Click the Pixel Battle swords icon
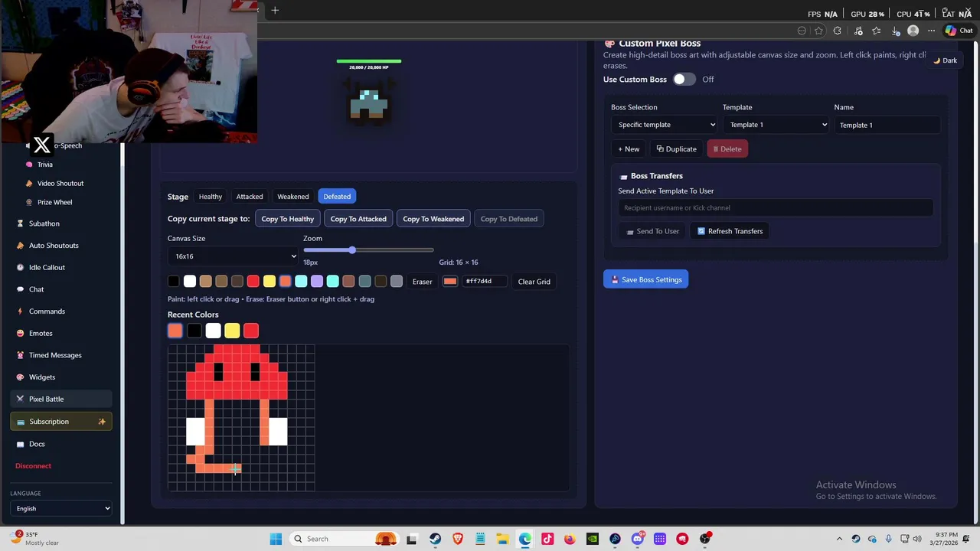980x551 pixels. 20,399
